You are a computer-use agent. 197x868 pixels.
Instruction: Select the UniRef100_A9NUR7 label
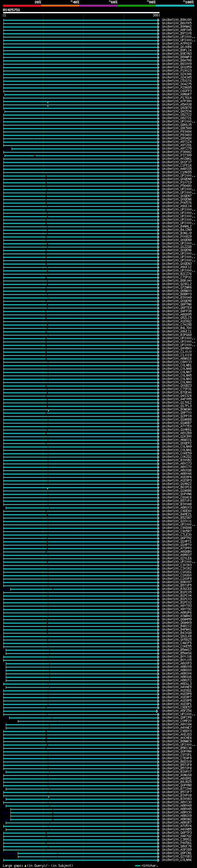click(177, 94)
